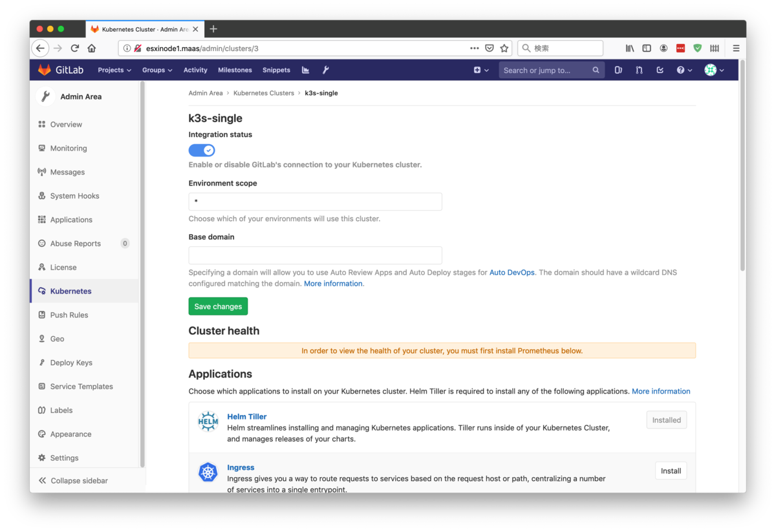Open the Issues icon in navbar
776x532 pixels.
(x=618, y=70)
